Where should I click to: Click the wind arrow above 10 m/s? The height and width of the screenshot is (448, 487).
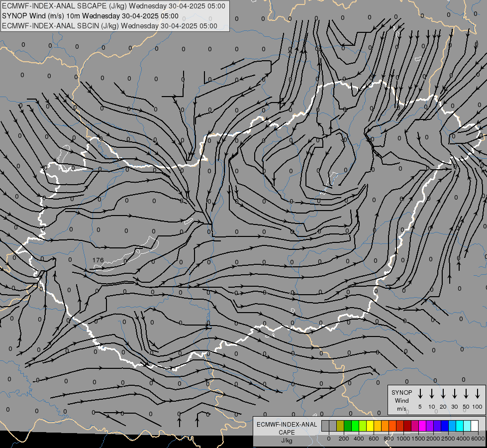432,394
